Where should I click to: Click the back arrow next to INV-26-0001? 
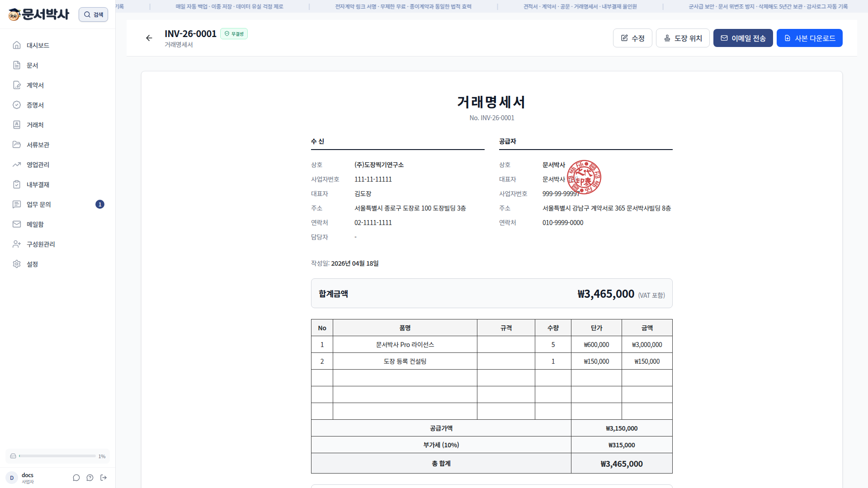click(x=149, y=38)
